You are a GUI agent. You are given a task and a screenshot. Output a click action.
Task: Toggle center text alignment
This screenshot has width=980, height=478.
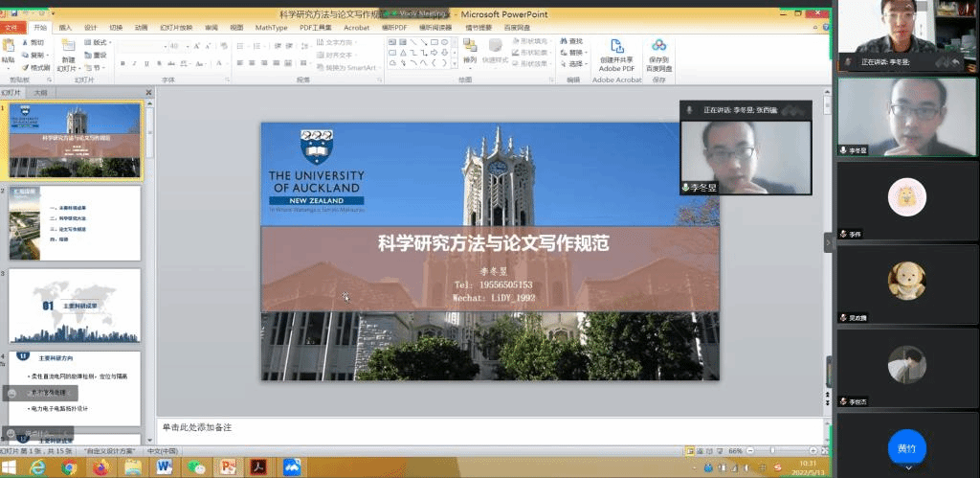coord(253,63)
